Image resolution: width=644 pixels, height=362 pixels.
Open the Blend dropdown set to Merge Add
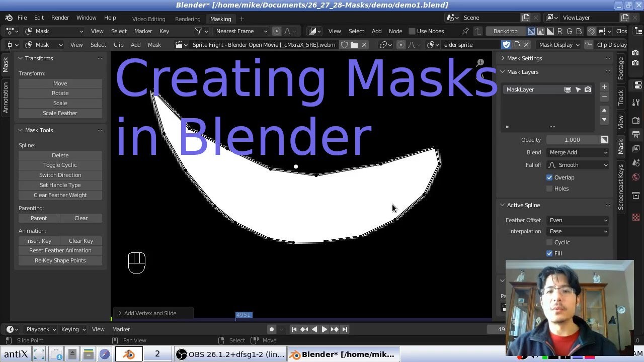point(577,152)
